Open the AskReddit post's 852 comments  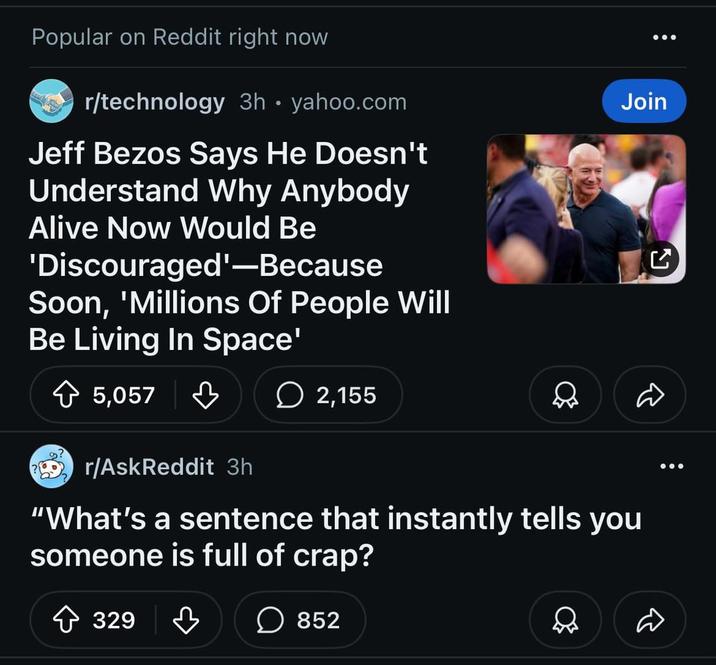pos(300,620)
